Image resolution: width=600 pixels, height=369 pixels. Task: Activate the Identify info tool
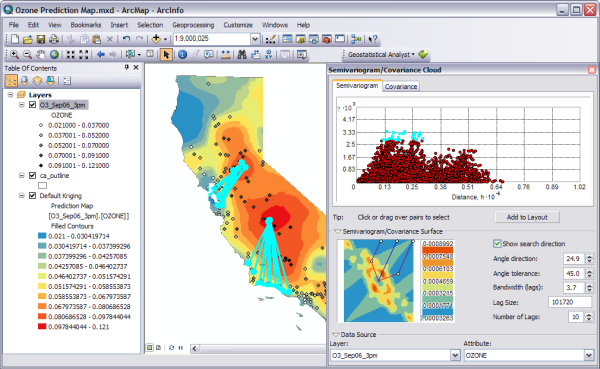183,55
